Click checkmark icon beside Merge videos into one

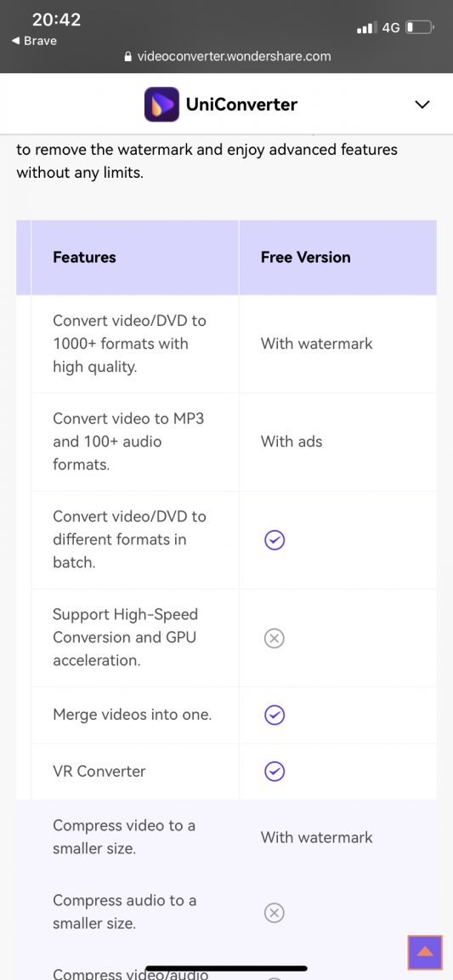[x=275, y=715]
